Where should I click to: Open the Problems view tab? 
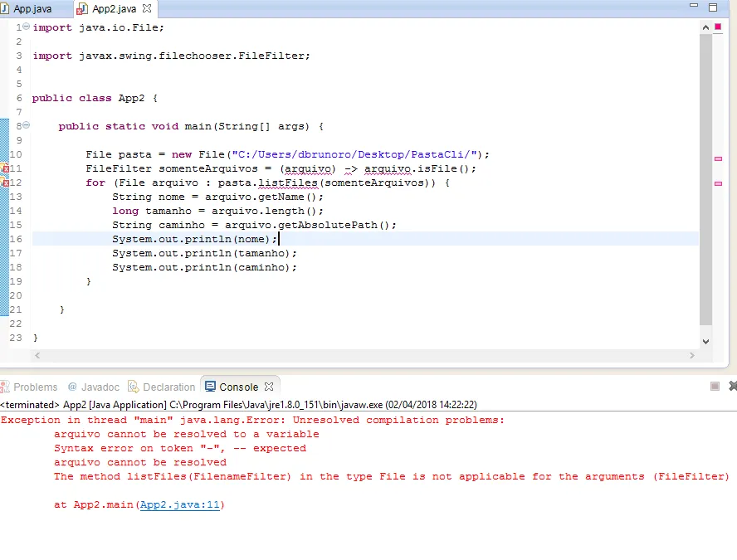pyautogui.click(x=29, y=387)
